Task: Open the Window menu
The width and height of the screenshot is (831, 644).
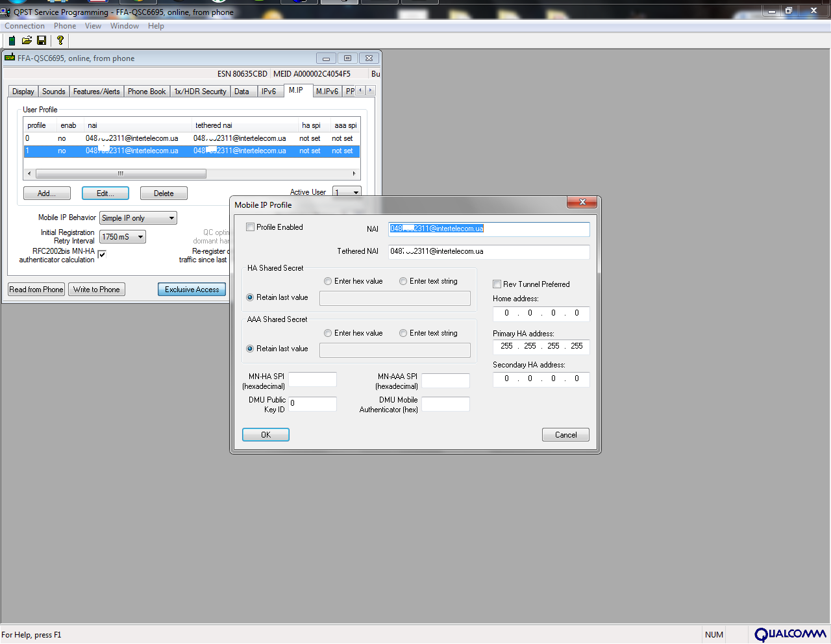Action: pyautogui.click(x=125, y=26)
